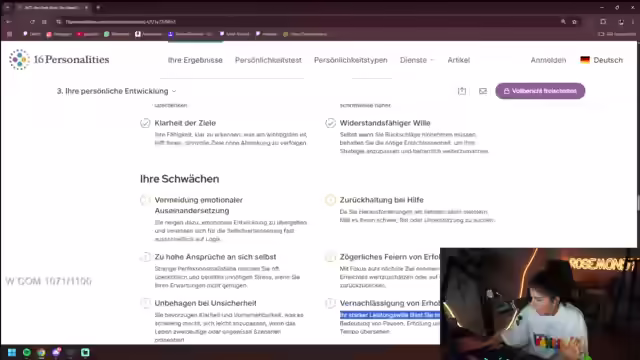The image size is (640, 360).
Task: Click the email envelope icon
Action: point(483,91)
